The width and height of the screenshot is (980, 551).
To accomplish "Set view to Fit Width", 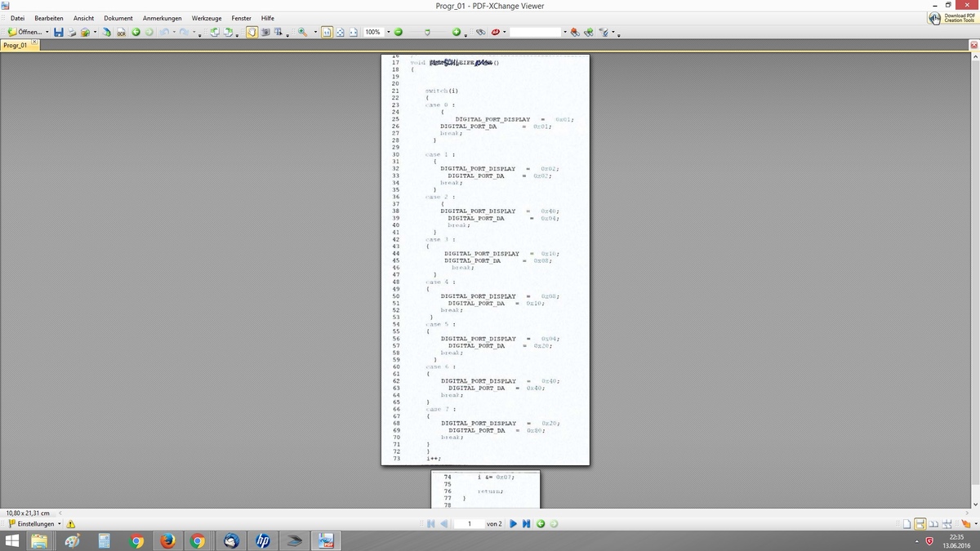I will click(353, 32).
